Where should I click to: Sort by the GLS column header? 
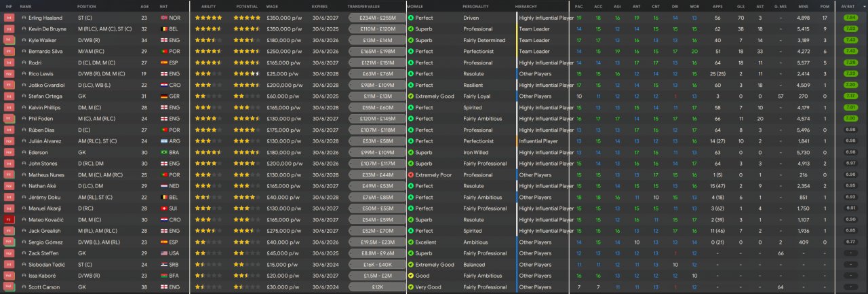(741, 6)
